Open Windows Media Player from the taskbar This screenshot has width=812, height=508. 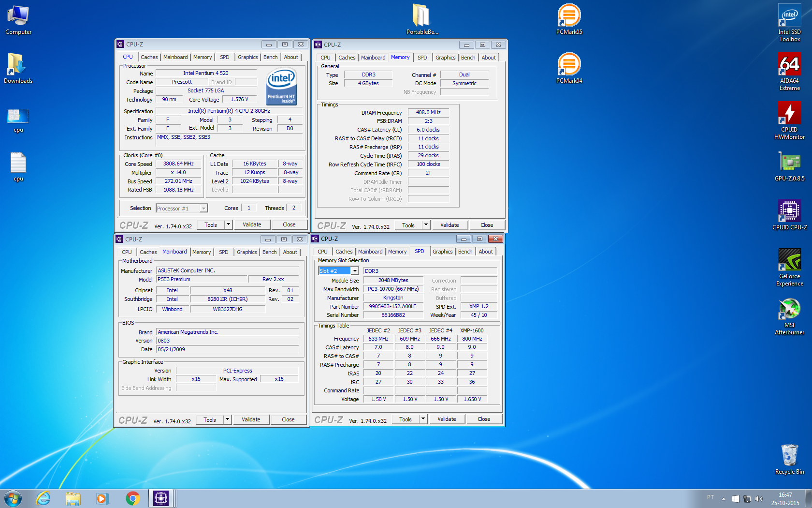pyautogui.click(x=102, y=498)
